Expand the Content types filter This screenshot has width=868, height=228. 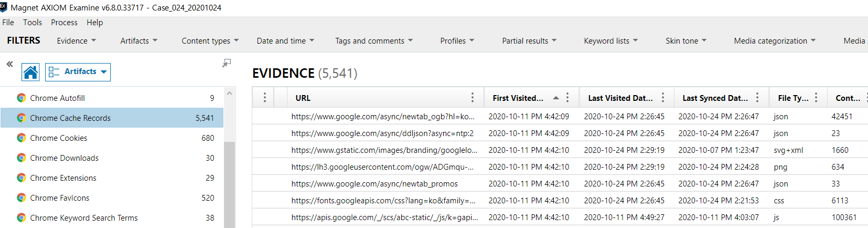click(x=210, y=40)
